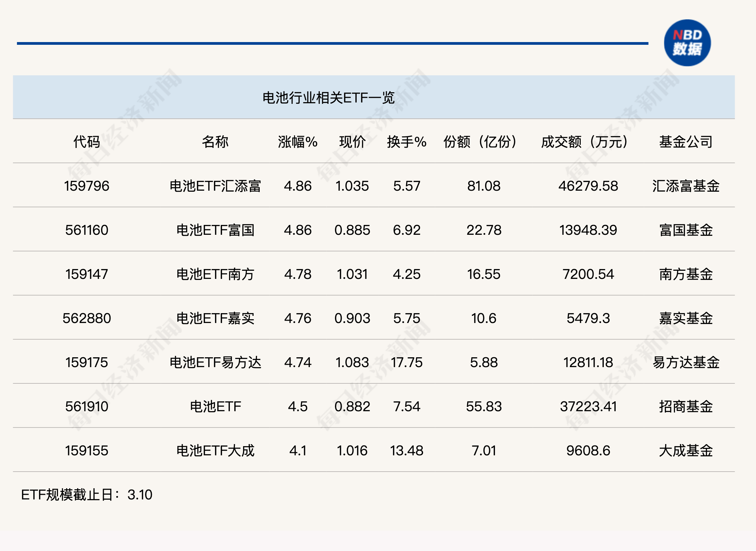Click the 基金公司 column header

point(685,142)
